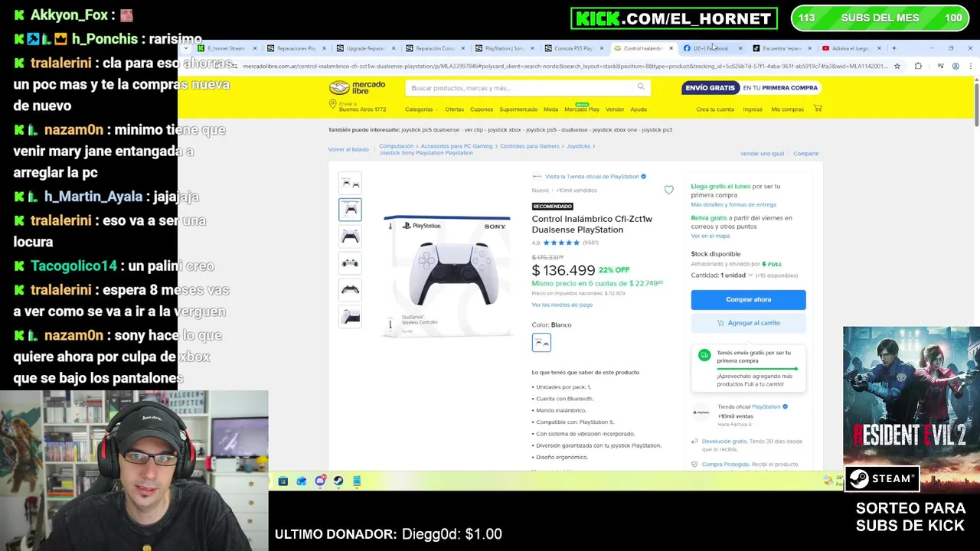Image resolution: width=980 pixels, height=551 pixels.
Task: Click Volver al listado link
Action: (348, 149)
